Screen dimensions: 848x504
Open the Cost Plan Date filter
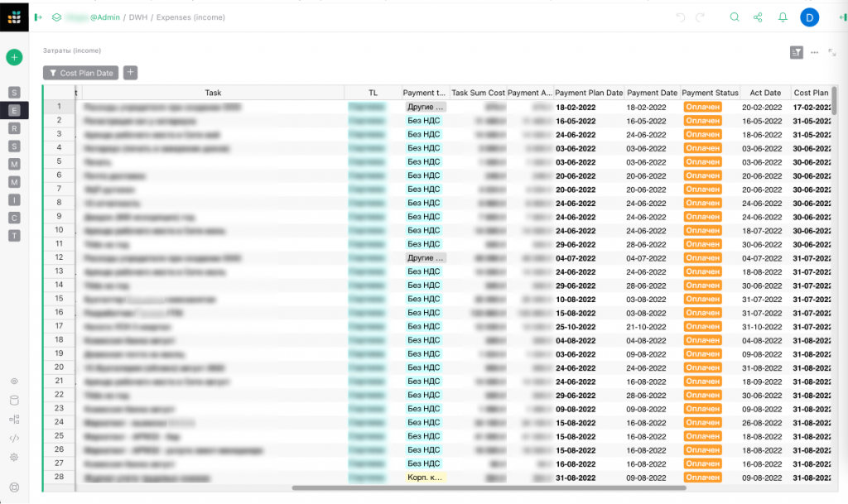pyautogui.click(x=80, y=73)
